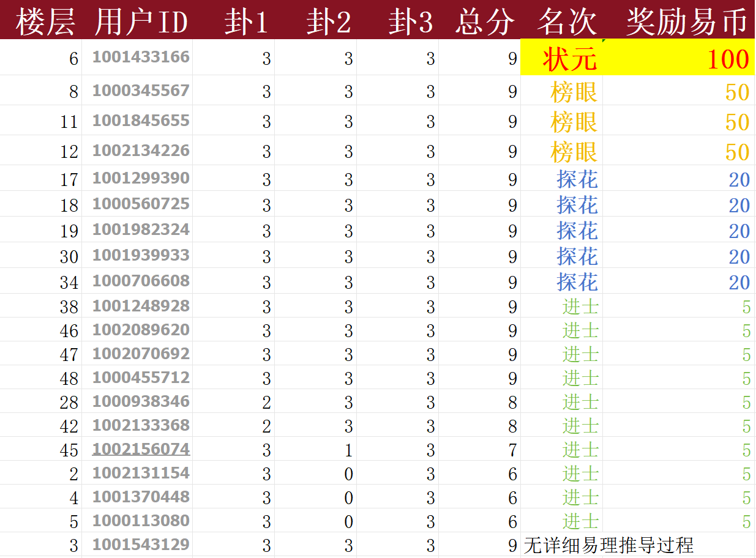Select the 楼层 column header
Viewport: 756px width, 558px height.
point(45,23)
